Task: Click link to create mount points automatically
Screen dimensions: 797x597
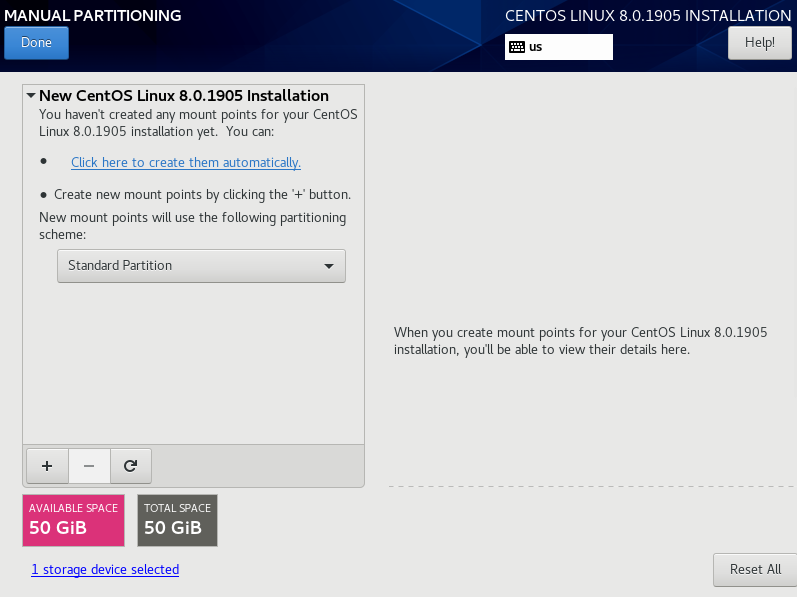Action: coord(185,162)
